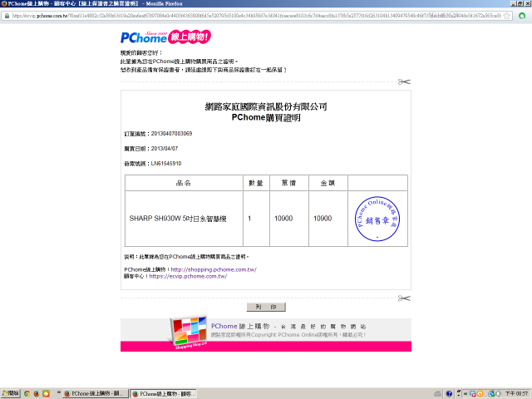Expand the quick launch overflow chevron
The image size is (532, 399).
pos(59,392)
